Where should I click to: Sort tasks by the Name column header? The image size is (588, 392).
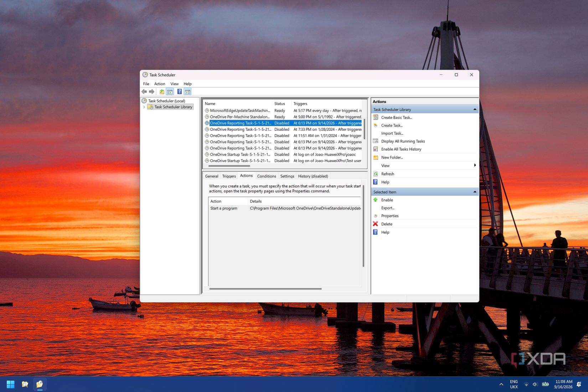point(238,104)
